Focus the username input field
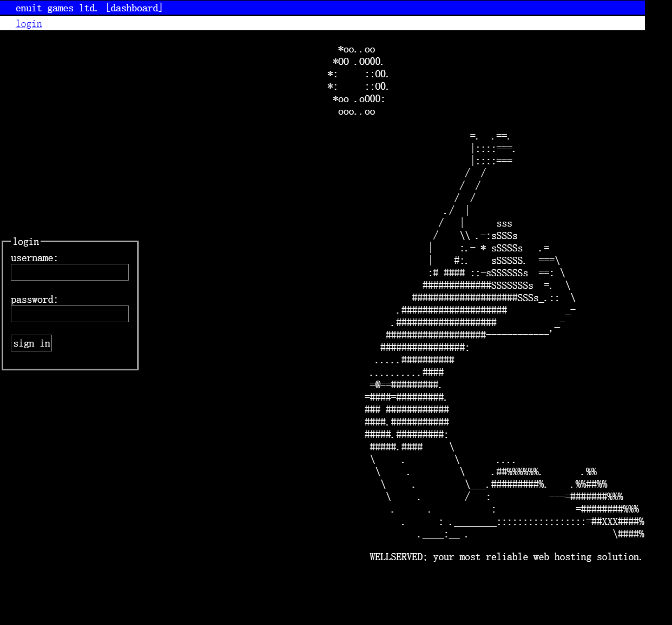Viewport: 672px width, 625px height. [70, 272]
